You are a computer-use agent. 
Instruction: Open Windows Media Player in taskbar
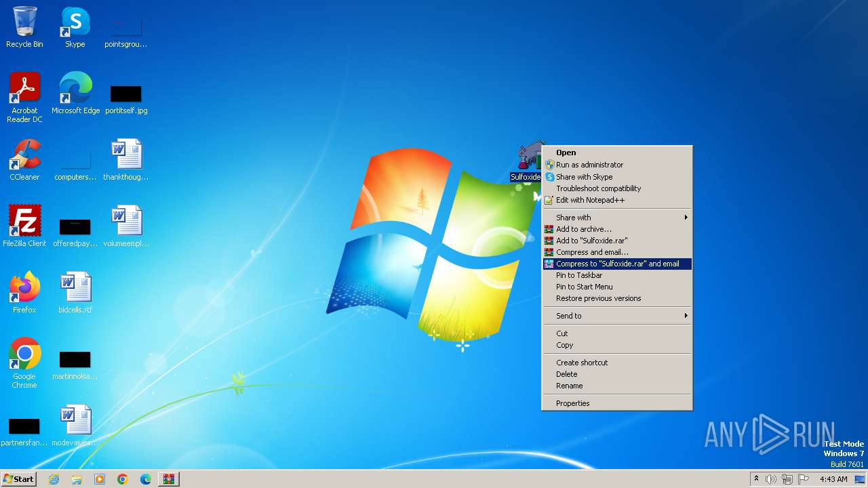pos(100,479)
